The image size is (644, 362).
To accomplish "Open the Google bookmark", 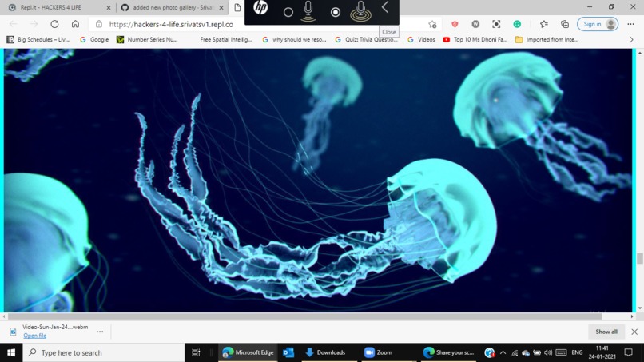I will [94, 39].
